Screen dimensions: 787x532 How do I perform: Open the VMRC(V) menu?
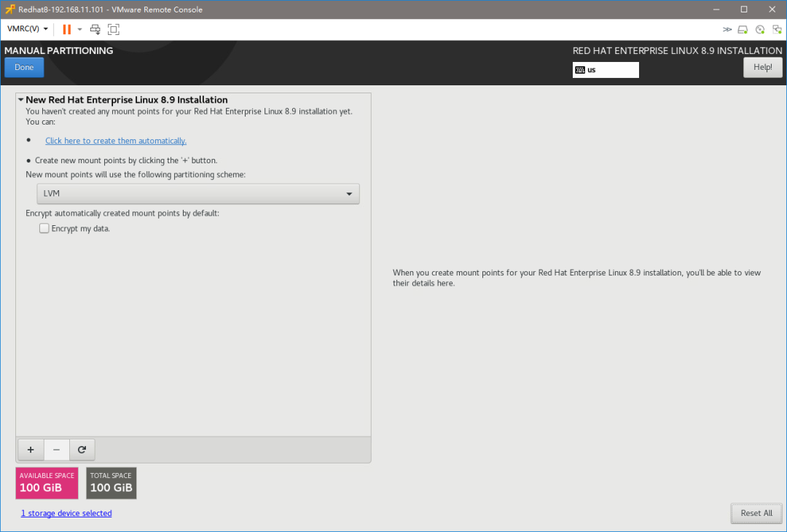[28, 28]
